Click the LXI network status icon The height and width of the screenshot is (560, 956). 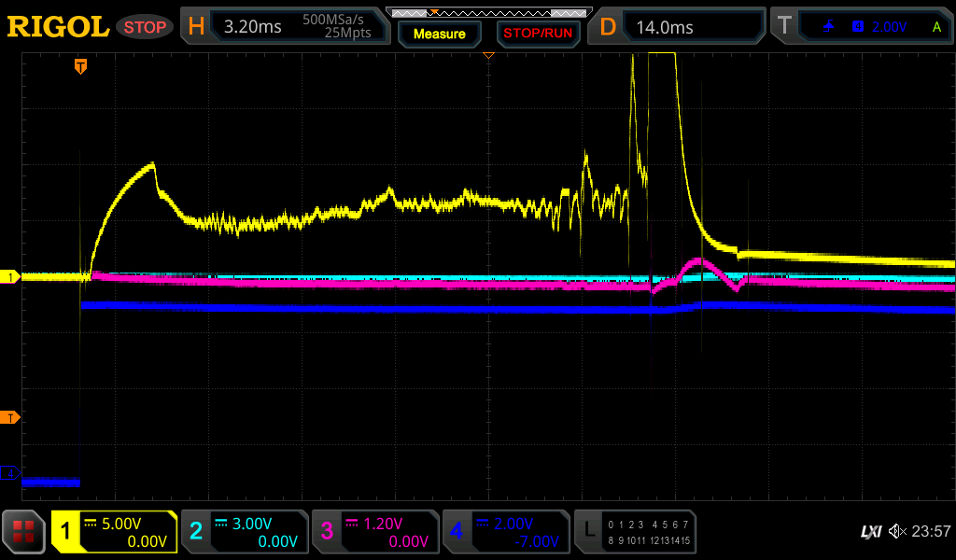870,531
